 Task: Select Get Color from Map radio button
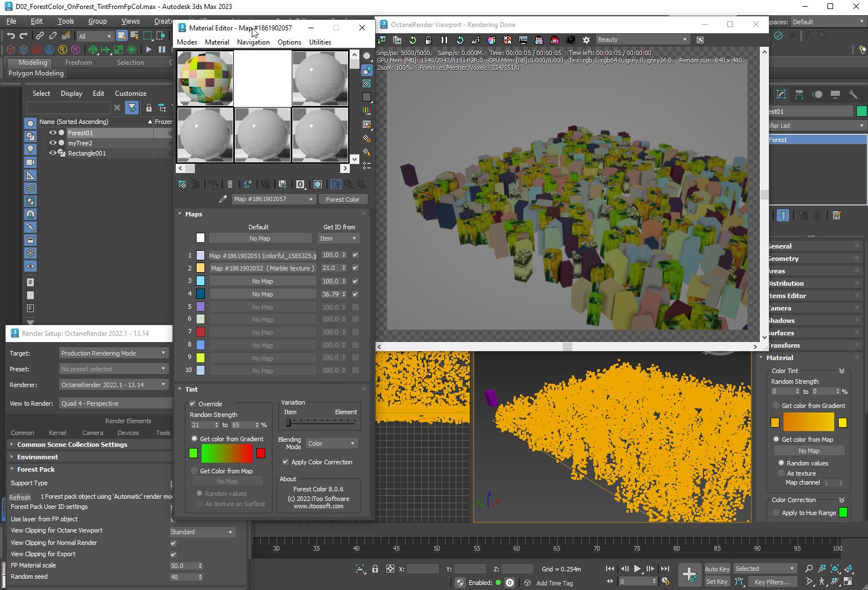(x=194, y=471)
